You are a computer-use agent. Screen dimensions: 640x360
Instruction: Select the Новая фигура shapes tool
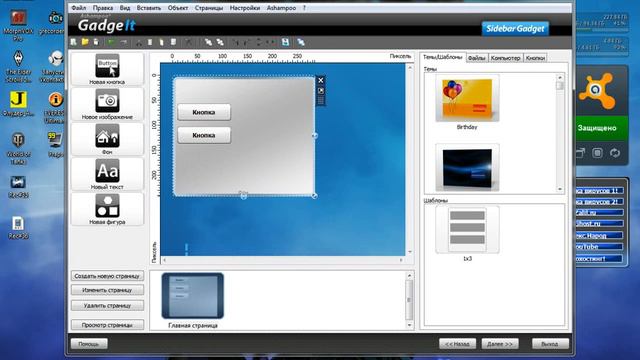click(x=107, y=209)
